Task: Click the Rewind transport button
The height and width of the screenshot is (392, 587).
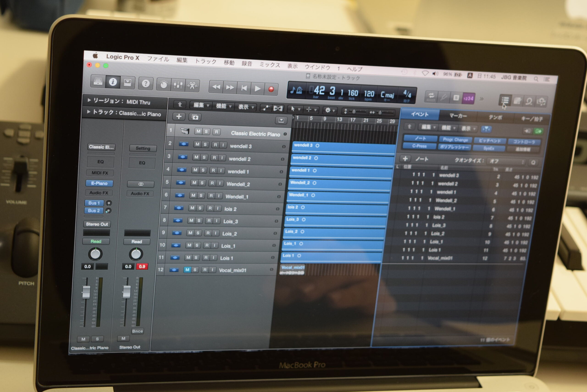Action: pyautogui.click(x=216, y=87)
